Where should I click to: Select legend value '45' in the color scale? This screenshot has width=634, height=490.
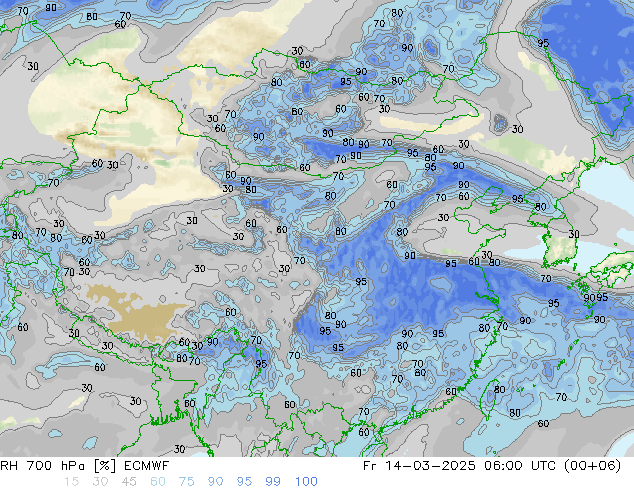(129, 482)
